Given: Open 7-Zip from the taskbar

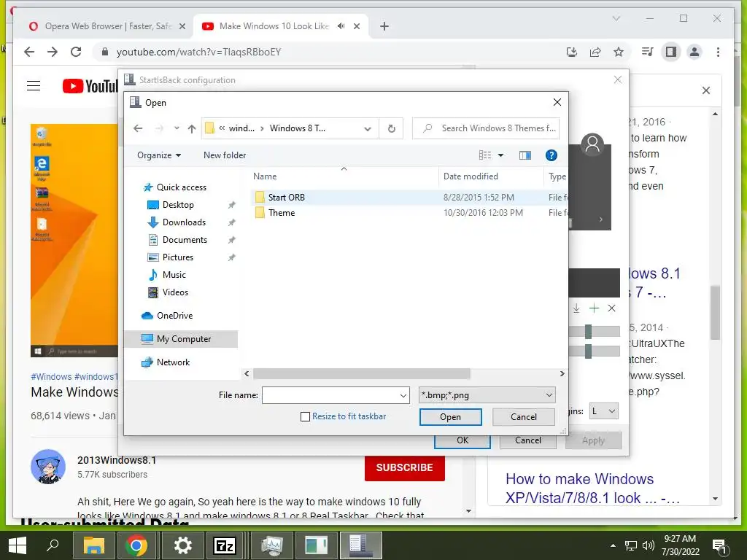Looking at the screenshot, I should pyautogui.click(x=225, y=545).
